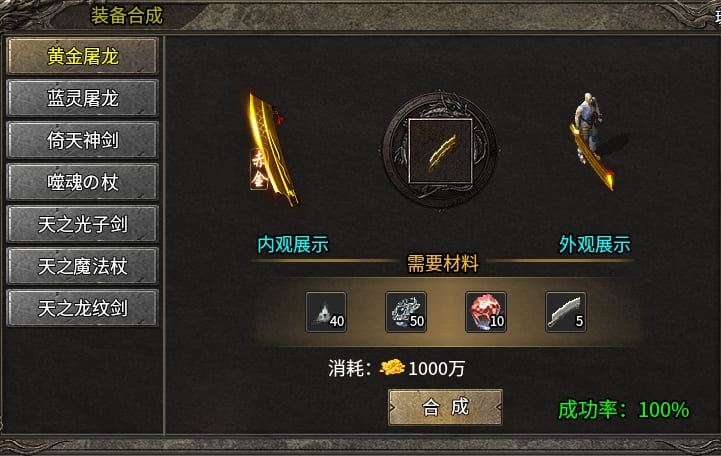Click the red gem material icon (10)
This screenshot has height=456, width=721.
tap(486, 312)
